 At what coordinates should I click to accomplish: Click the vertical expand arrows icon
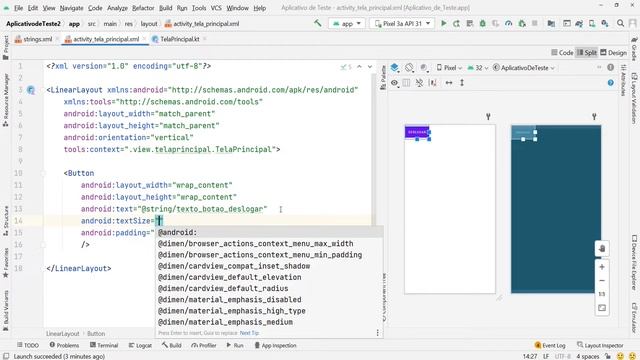coord(462,83)
